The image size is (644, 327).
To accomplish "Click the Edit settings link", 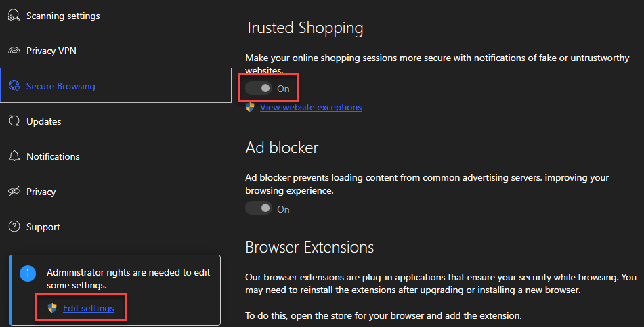I will [x=89, y=309].
